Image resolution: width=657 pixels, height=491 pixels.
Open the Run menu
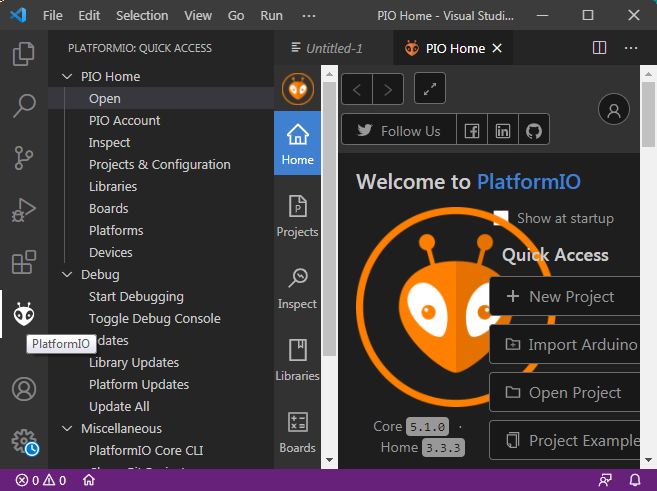(x=272, y=16)
